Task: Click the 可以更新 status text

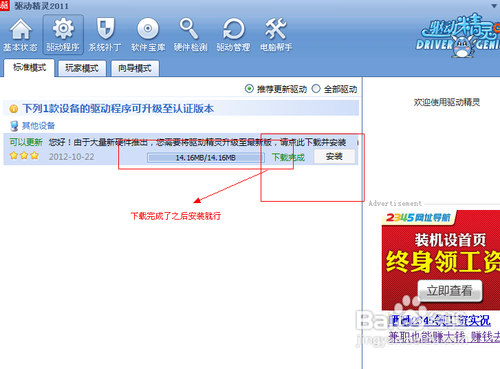Action: pos(26,142)
